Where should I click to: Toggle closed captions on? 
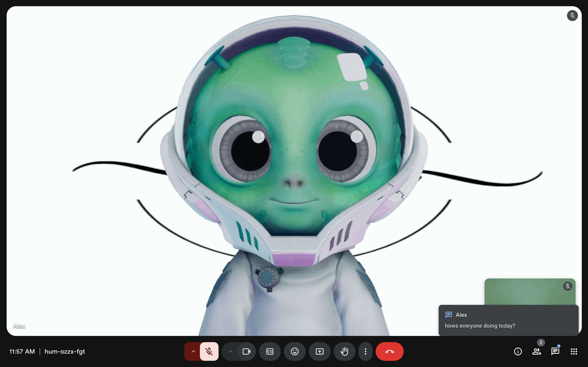click(270, 351)
